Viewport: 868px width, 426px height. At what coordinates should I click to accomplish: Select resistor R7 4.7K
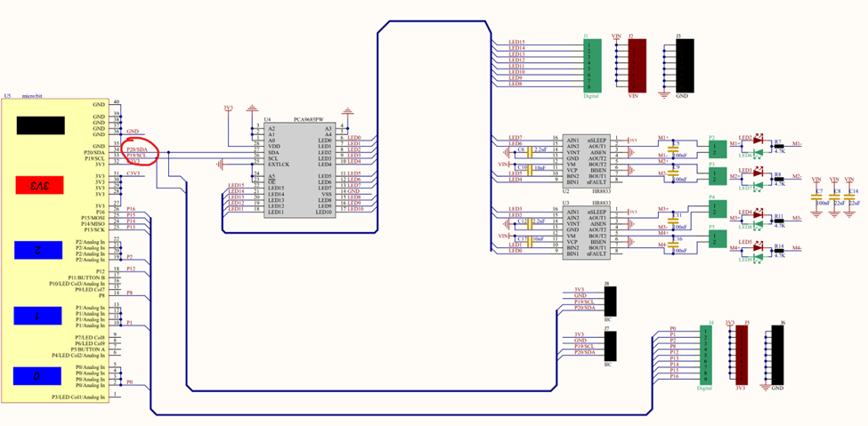point(779,145)
